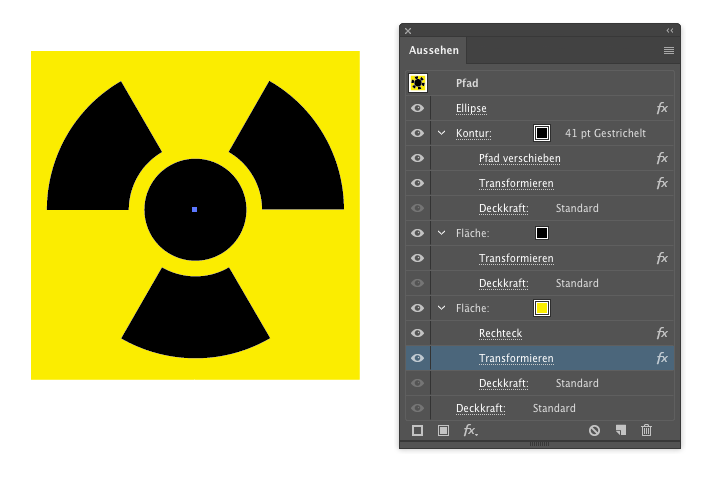Select the black 'Fläche:' row label

click(473, 233)
